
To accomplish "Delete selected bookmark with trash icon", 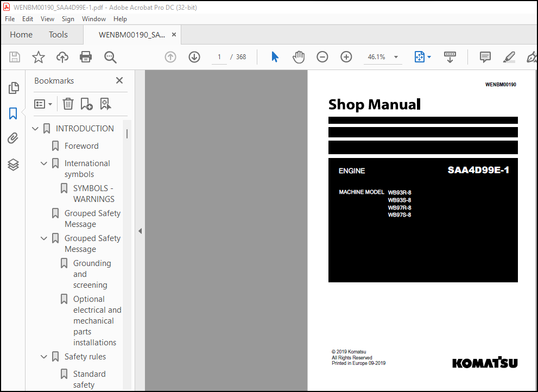I will pos(68,104).
